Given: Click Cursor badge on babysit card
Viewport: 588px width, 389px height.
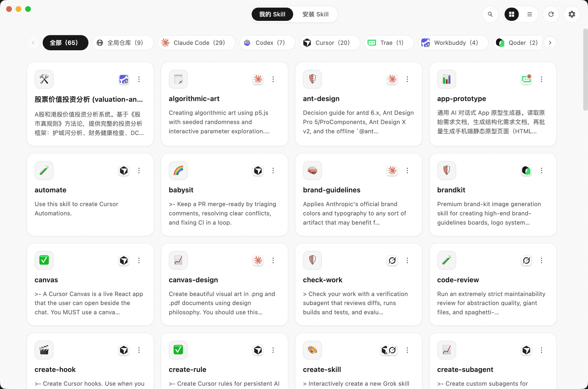Looking at the screenshot, I should coord(258,171).
